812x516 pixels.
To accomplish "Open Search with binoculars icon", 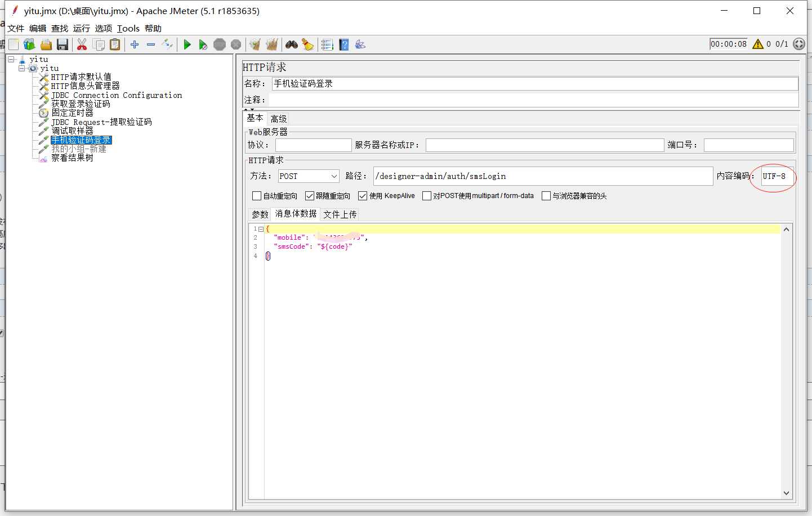I will point(292,44).
